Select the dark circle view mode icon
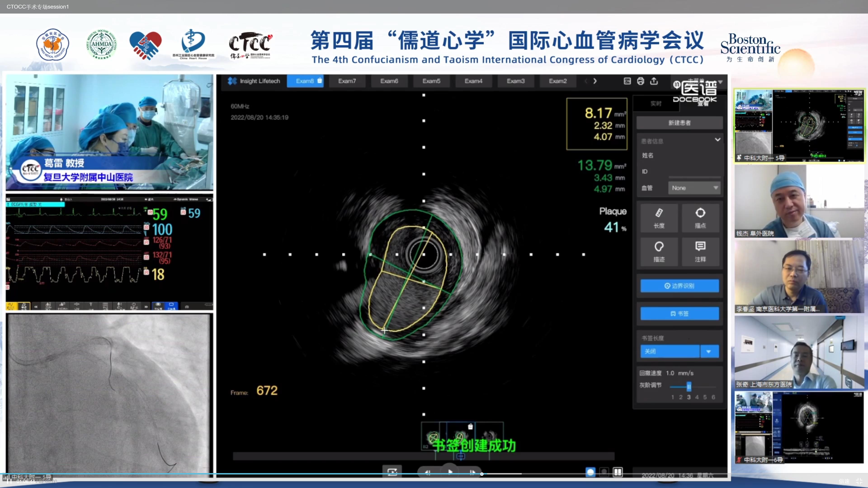The image size is (868, 488). click(604, 472)
